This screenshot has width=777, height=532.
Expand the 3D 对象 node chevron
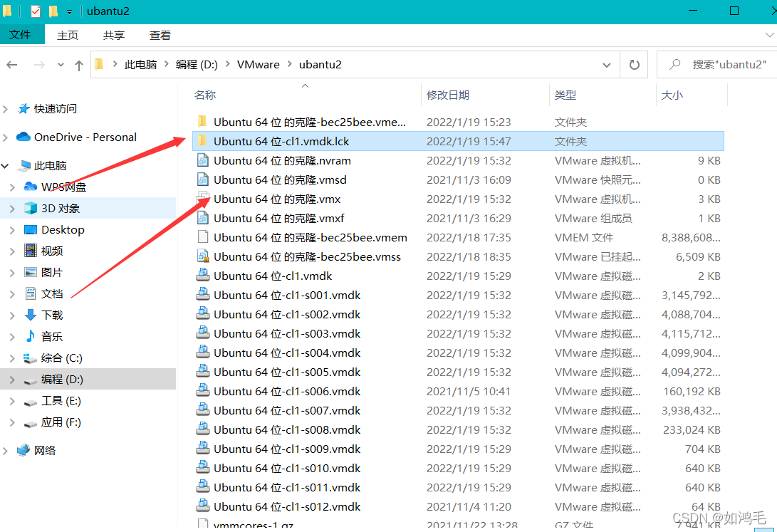click(x=12, y=209)
